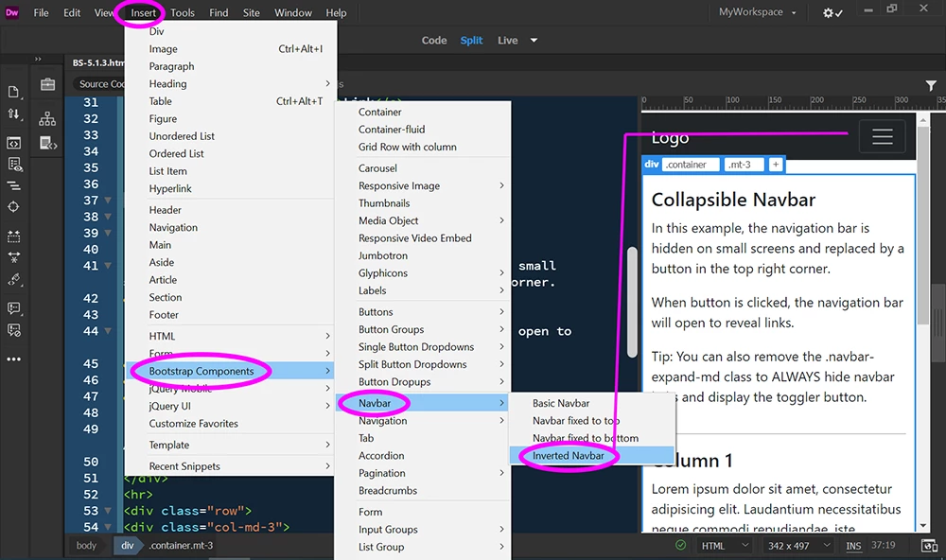Select Bootstrap Components in Insert menu
The image size is (946, 560).
[230, 371]
